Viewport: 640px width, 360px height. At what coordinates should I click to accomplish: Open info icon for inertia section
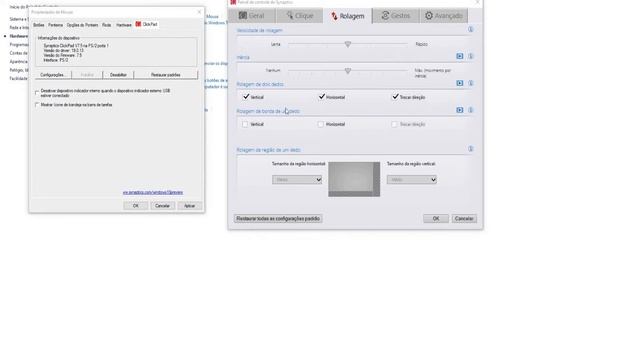click(470, 56)
